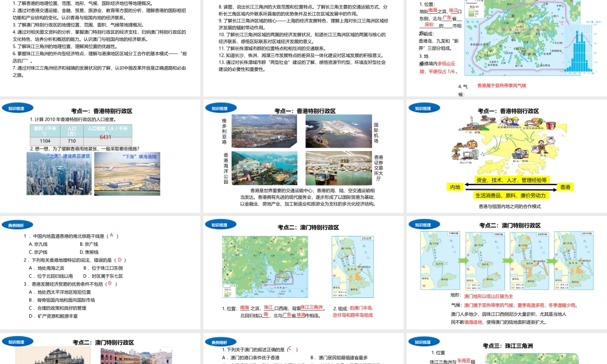607x364 pixels.
Task: Click the 知识梳理 badge on the 珠江三角洲 slide
Action: pos(424,342)
